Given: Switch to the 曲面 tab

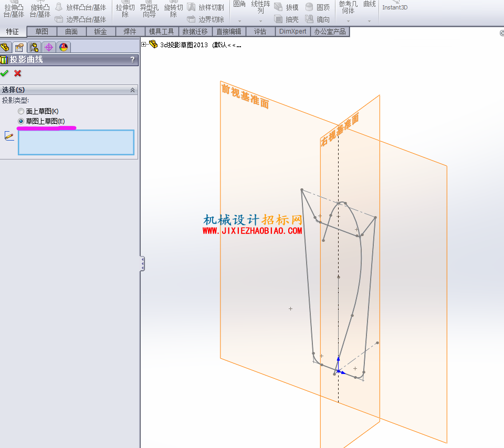Looking at the screenshot, I should pyautogui.click(x=71, y=32).
